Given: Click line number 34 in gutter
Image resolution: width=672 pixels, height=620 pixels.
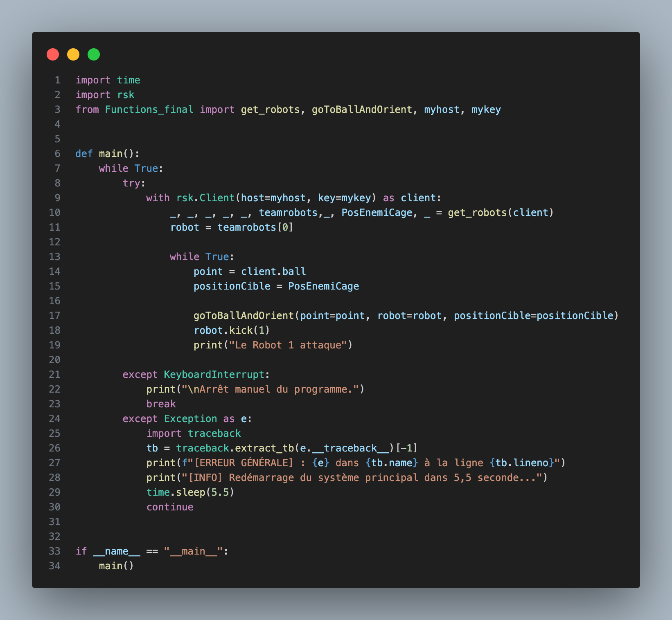Looking at the screenshot, I should 54,566.
